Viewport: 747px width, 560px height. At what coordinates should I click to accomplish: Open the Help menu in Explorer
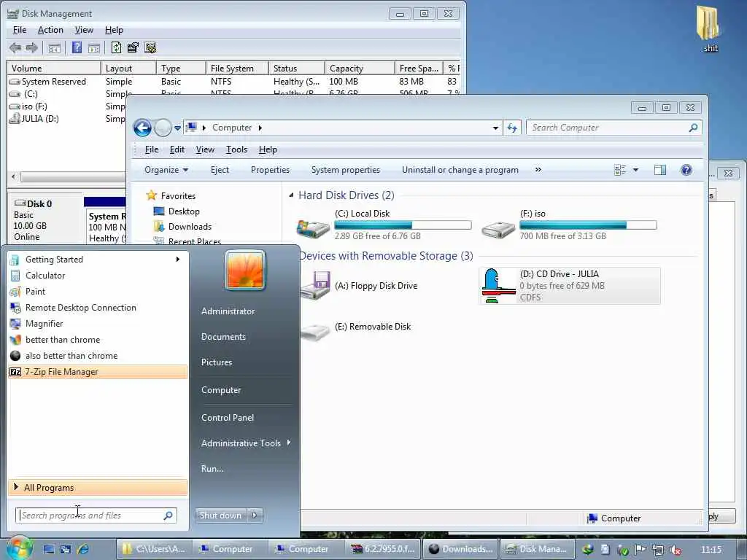tap(268, 149)
